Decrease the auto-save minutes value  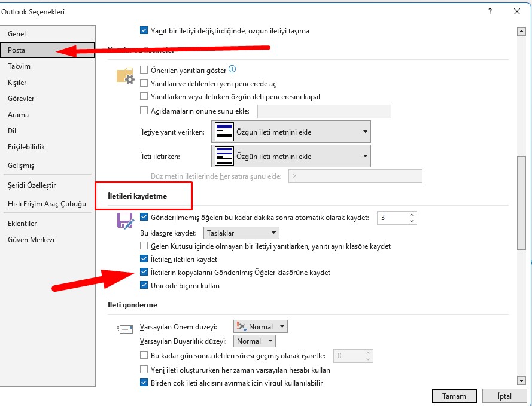(412, 221)
